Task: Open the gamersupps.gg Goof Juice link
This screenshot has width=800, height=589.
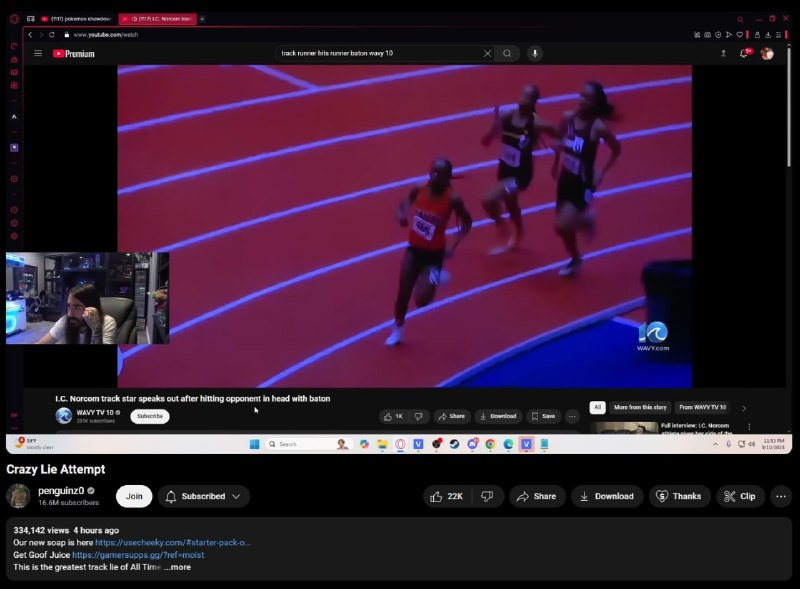Action: coord(137,555)
